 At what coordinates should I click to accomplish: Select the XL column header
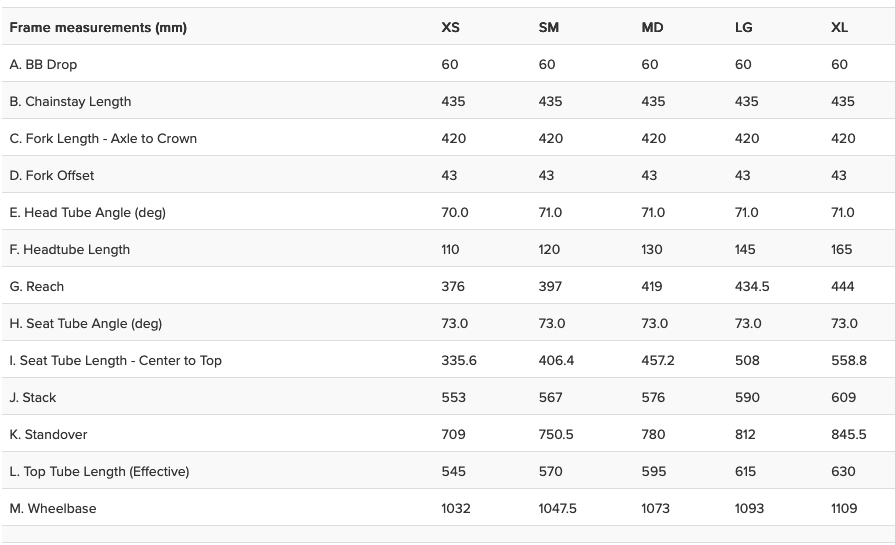pos(840,28)
